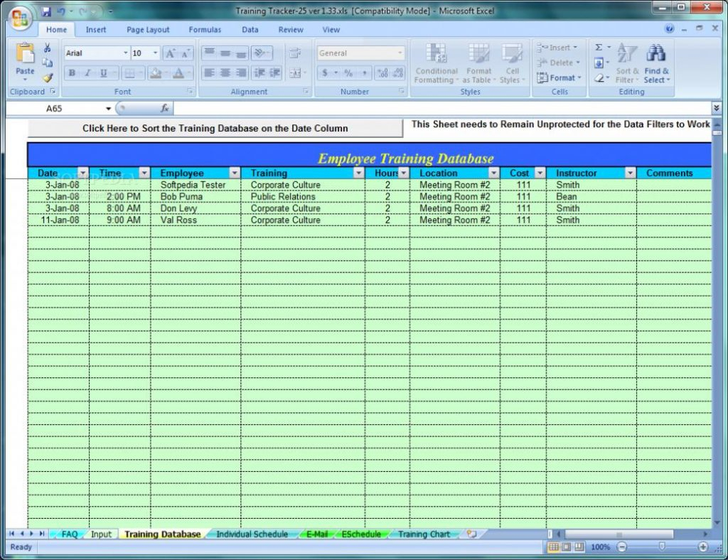Click the Format button in Cells group
This screenshot has height=560, width=728.
[560, 78]
